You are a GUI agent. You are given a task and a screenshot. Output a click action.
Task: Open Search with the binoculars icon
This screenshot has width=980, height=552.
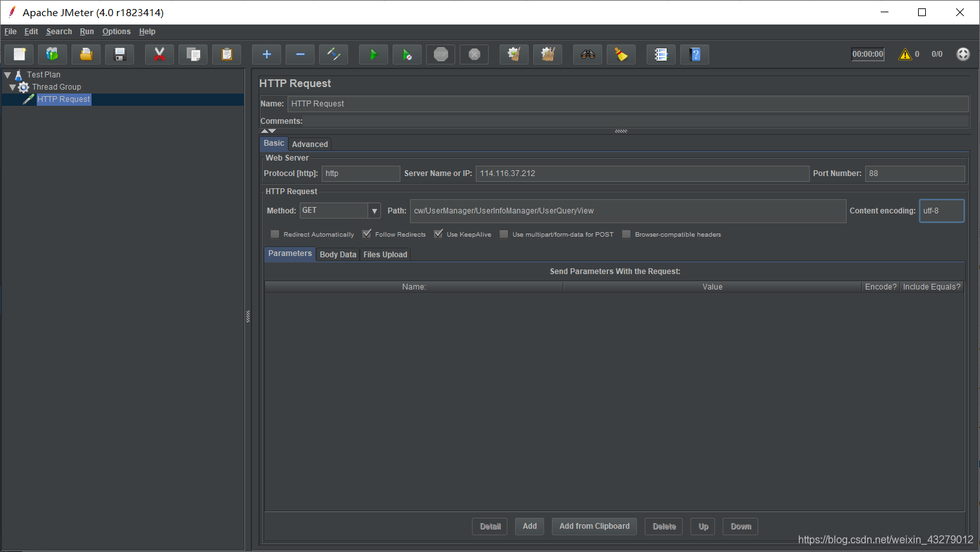point(588,54)
